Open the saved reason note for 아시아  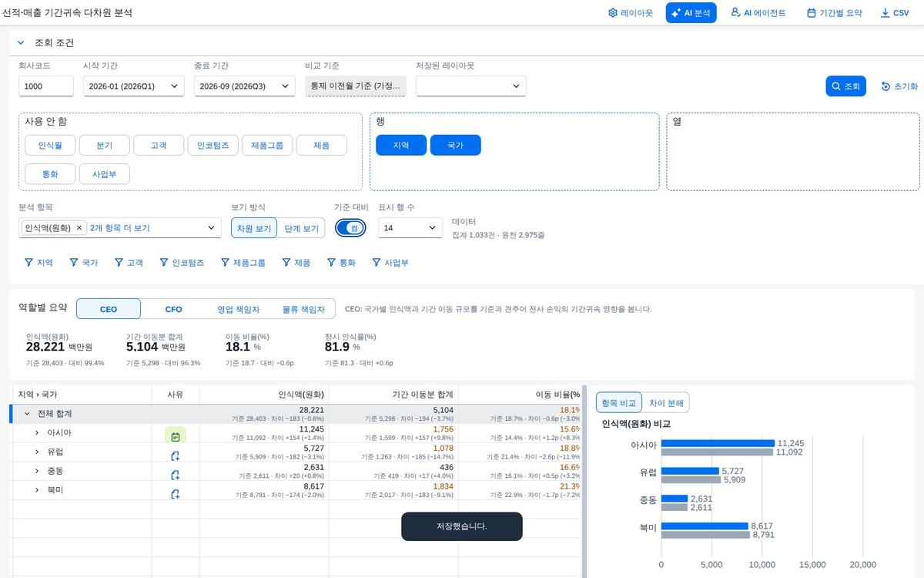(x=176, y=437)
